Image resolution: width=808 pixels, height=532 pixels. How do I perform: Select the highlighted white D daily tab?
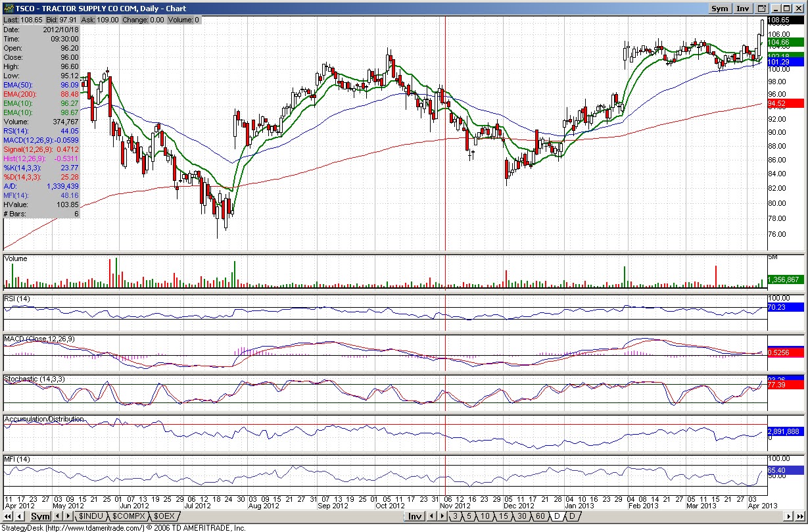point(556,516)
